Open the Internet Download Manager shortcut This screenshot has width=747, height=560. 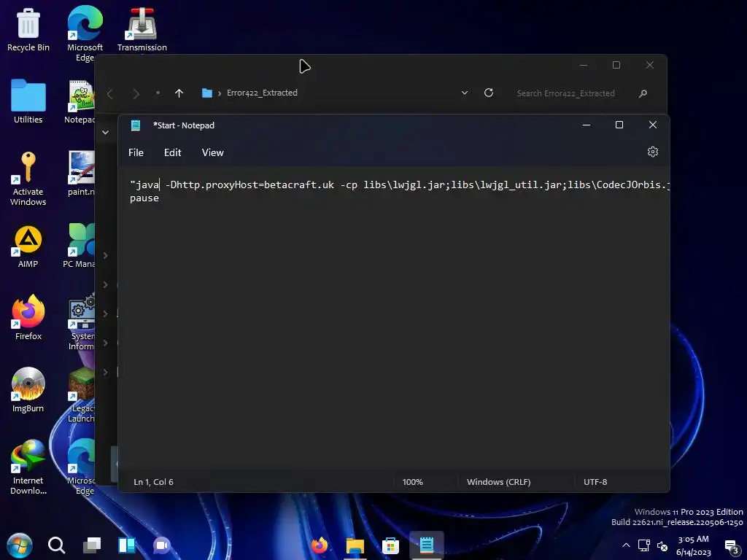click(28, 467)
